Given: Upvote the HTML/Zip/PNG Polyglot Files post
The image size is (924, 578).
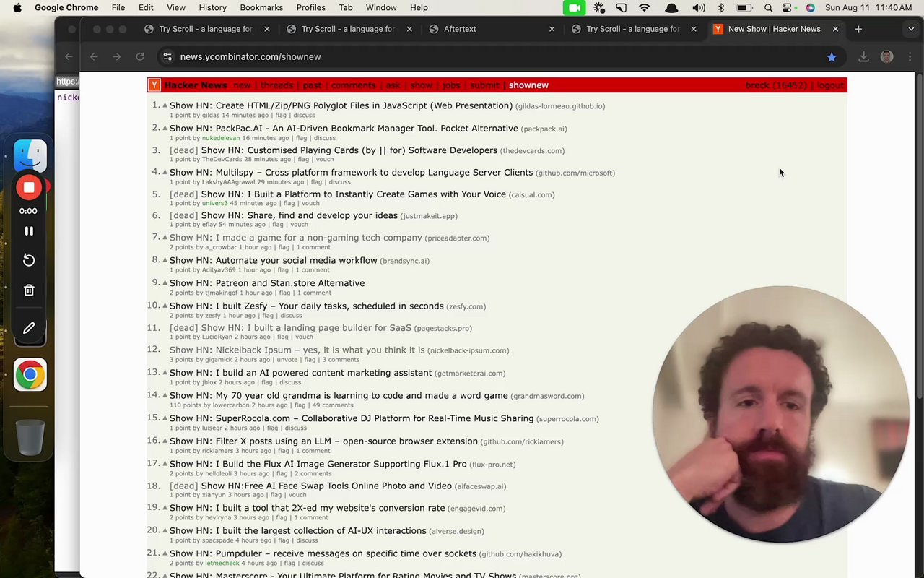Looking at the screenshot, I should click(x=165, y=105).
